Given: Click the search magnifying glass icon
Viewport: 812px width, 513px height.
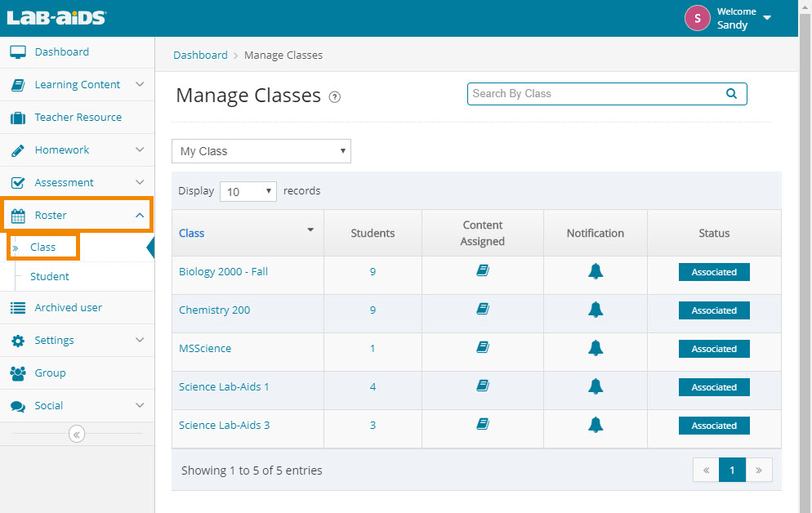Looking at the screenshot, I should pyautogui.click(x=730, y=93).
